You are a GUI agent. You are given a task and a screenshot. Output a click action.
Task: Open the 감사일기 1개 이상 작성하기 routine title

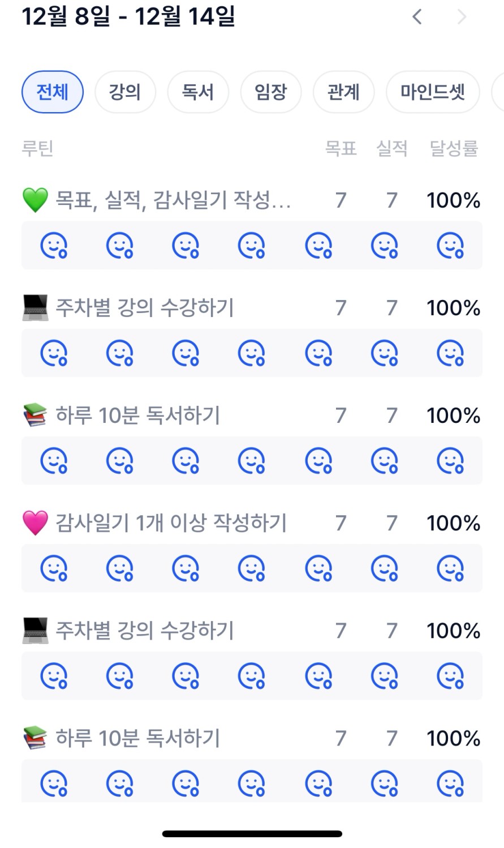pos(171,523)
